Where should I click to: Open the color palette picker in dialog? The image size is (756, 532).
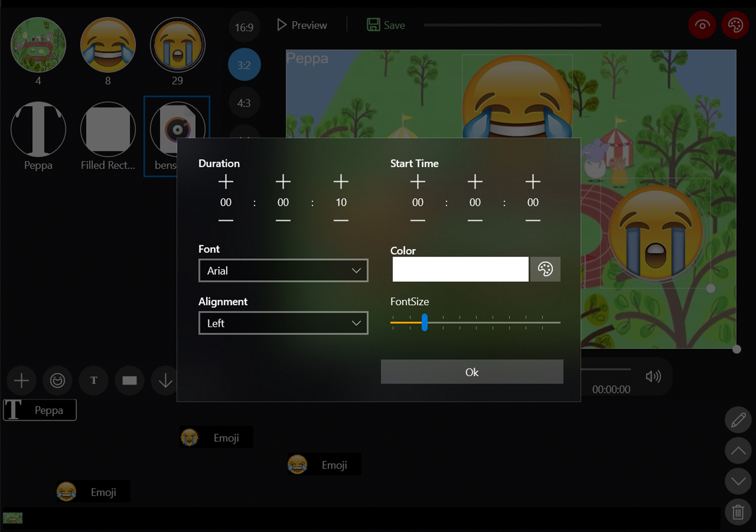tap(545, 269)
